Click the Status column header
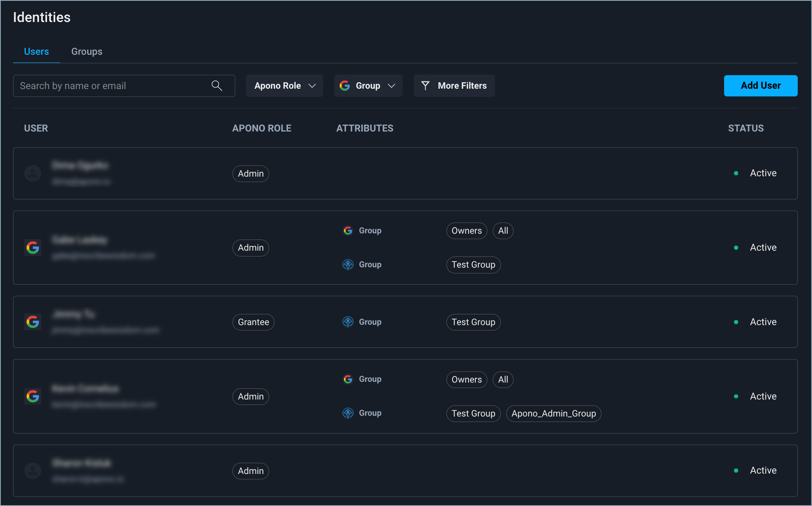This screenshot has height=506, width=812. [745, 128]
